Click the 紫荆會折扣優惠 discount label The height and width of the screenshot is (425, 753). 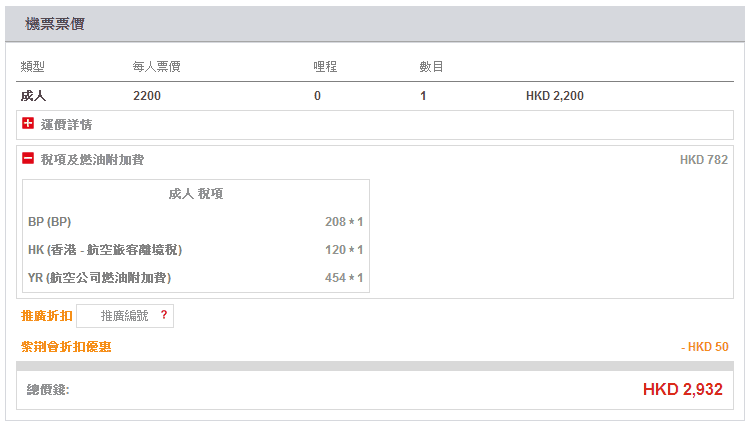[x=66, y=347]
